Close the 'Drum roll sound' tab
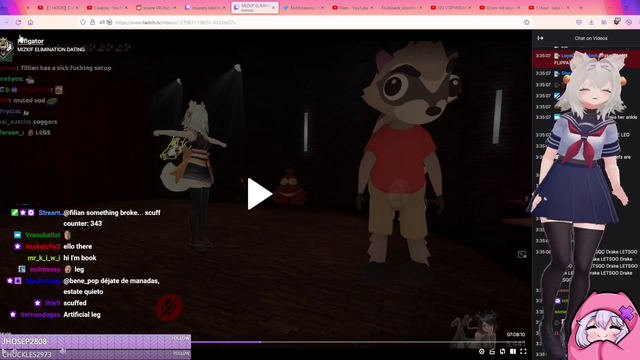This screenshot has height=360, width=640. [519, 8]
